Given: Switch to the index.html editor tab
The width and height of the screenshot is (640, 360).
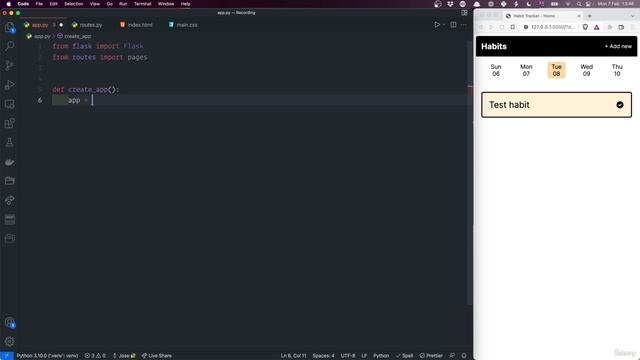Looking at the screenshot, I should [x=140, y=25].
